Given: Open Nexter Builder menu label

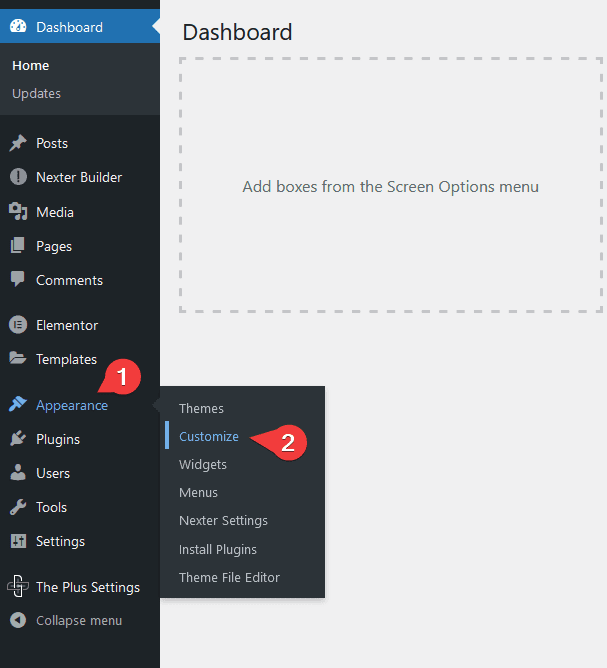Looking at the screenshot, I should click(x=79, y=177).
